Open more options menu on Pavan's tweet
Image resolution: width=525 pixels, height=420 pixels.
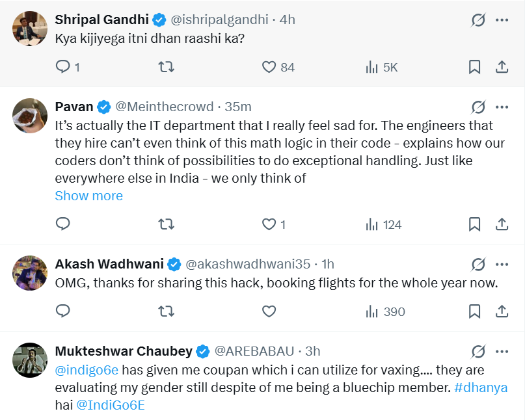click(x=502, y=107)
